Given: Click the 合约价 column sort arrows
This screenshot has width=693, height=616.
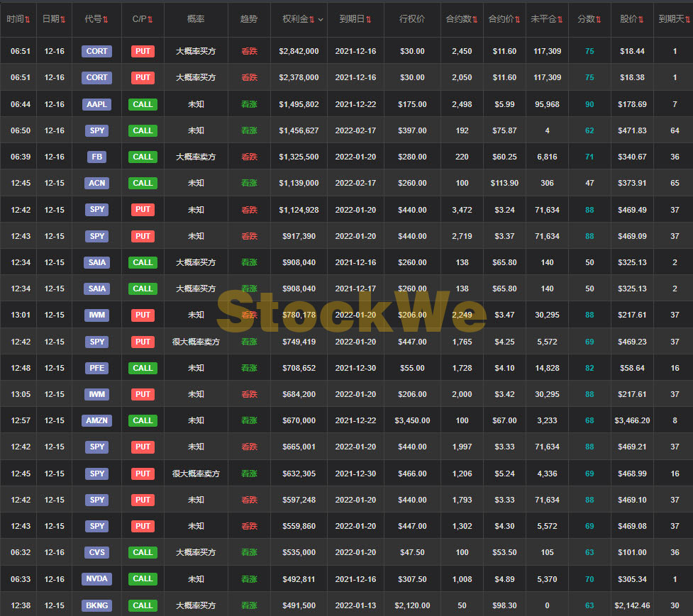Looking at the screenshot, I should (518, 19).
